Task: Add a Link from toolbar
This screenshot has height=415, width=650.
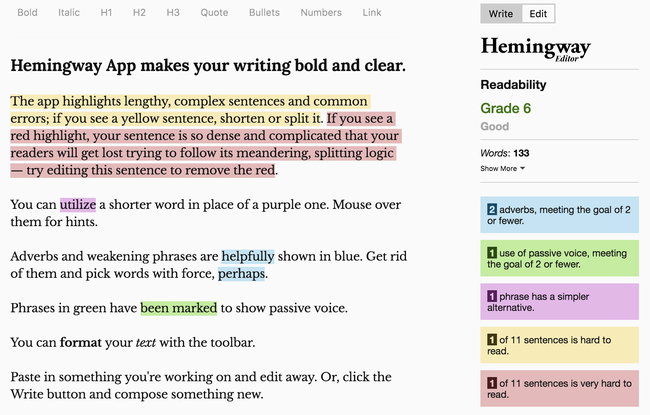Action: click(372, 13)
